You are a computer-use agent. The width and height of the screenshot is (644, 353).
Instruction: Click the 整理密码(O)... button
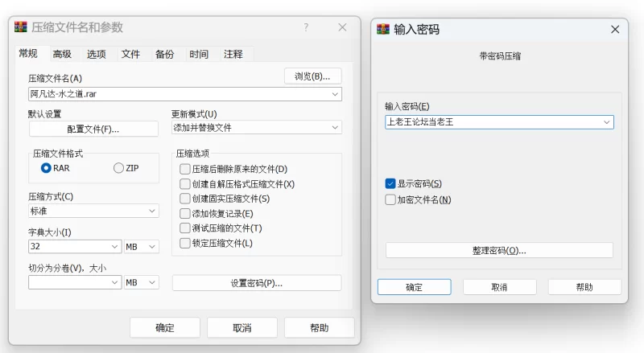[499, 251]
